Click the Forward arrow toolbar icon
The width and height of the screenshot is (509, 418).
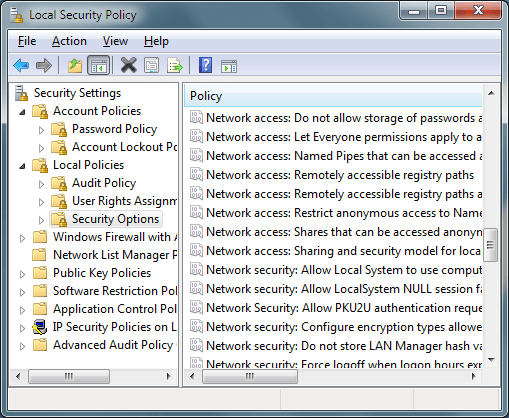click(44, 65)
